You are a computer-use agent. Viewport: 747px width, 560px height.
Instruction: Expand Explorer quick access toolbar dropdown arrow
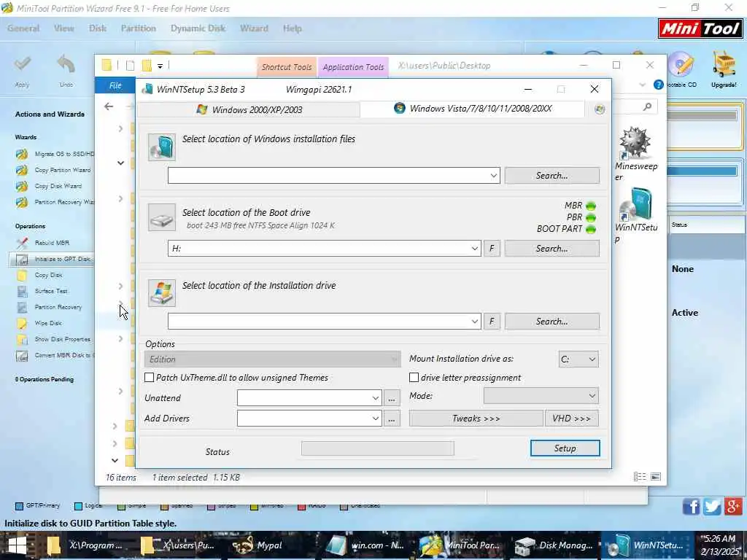[160, 66]
